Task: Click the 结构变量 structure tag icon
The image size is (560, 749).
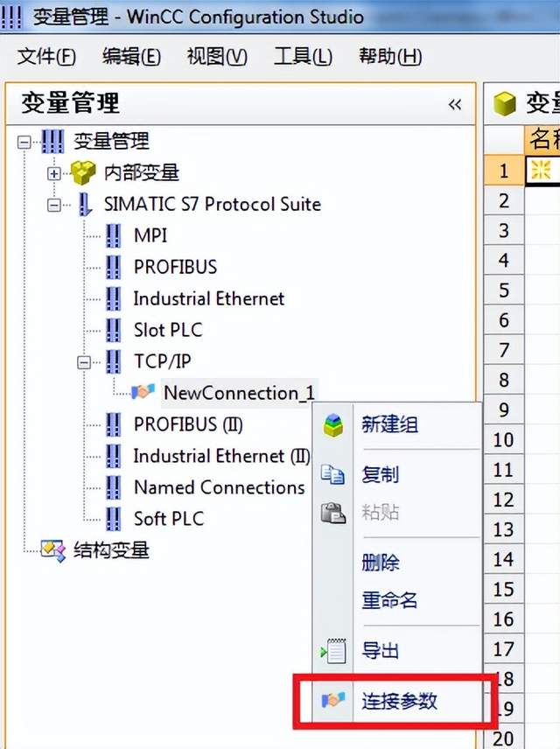Action: (54, 550)
